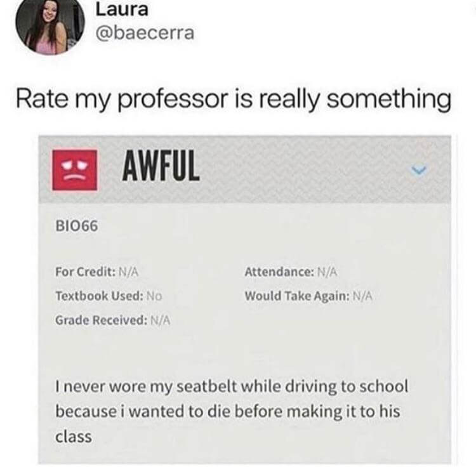
Task: Open the @baecerra handle
Action: pos(145,33)
